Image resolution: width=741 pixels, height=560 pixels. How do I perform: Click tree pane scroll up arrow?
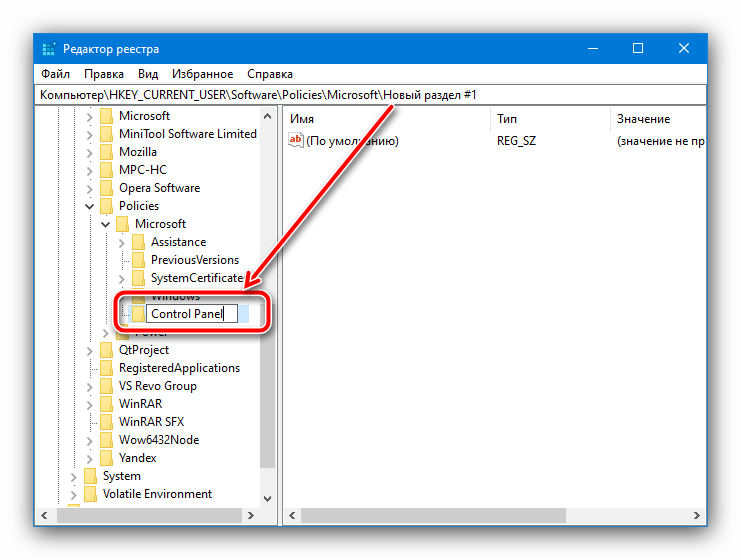tap(267, 116)
